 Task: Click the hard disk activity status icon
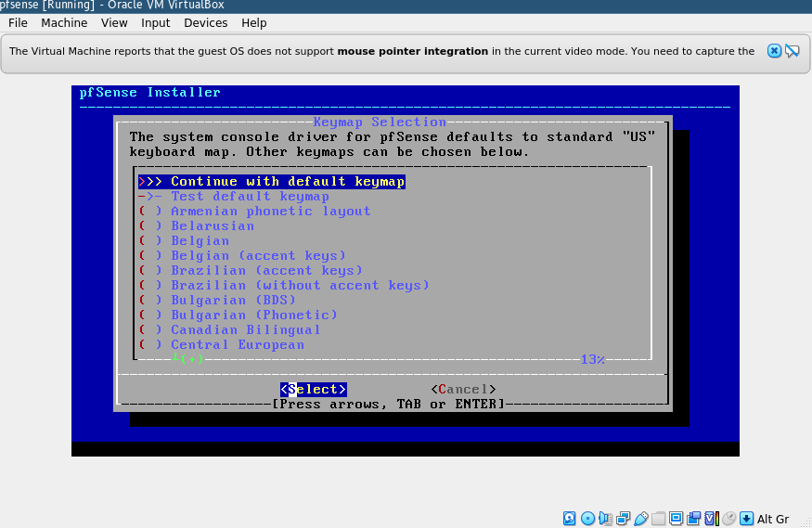click(x=569, y=518)
